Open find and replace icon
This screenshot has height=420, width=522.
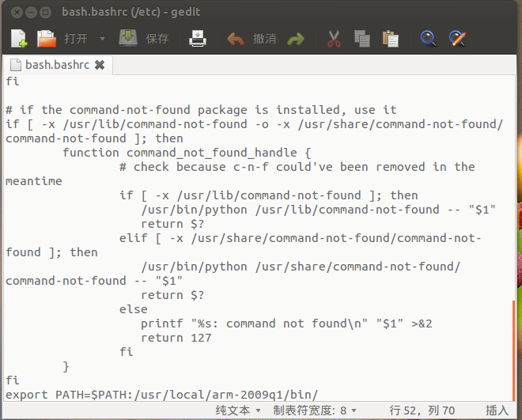pyautogui.click(x=457, y=39)
